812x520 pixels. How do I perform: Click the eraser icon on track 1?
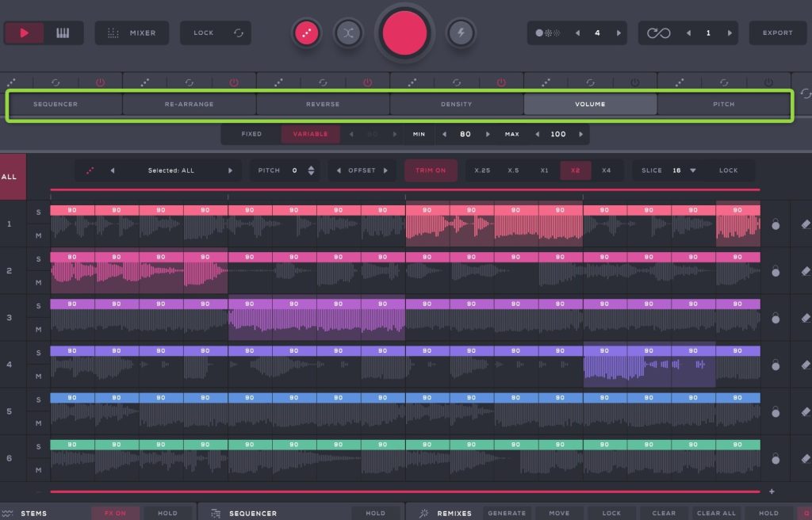806,224
